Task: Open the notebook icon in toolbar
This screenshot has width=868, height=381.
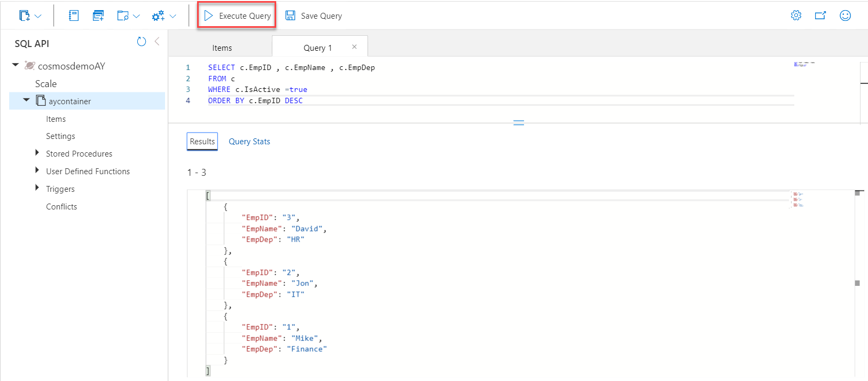Action: [74, 16]
